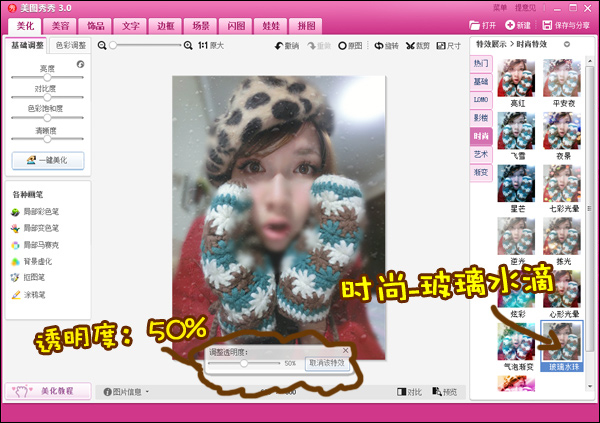Click the 新建 plus icon
Screen dimensions: 600x423
pyautogui.click(x=510, y=25)
